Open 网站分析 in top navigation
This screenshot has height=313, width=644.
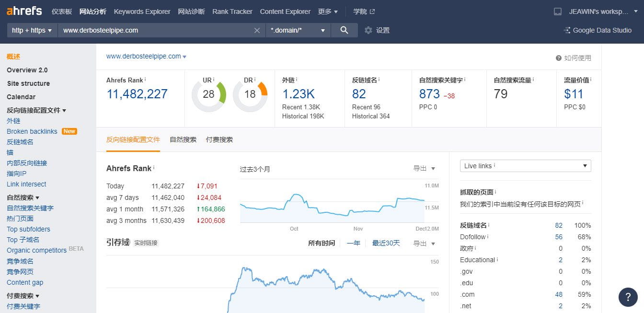[x=93, y=12]
